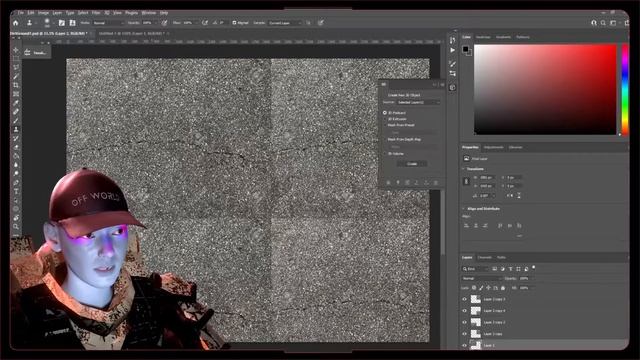The image size is (640, 360).
Task: Filter layers by shape layer icon
Action: pos(518,269)
